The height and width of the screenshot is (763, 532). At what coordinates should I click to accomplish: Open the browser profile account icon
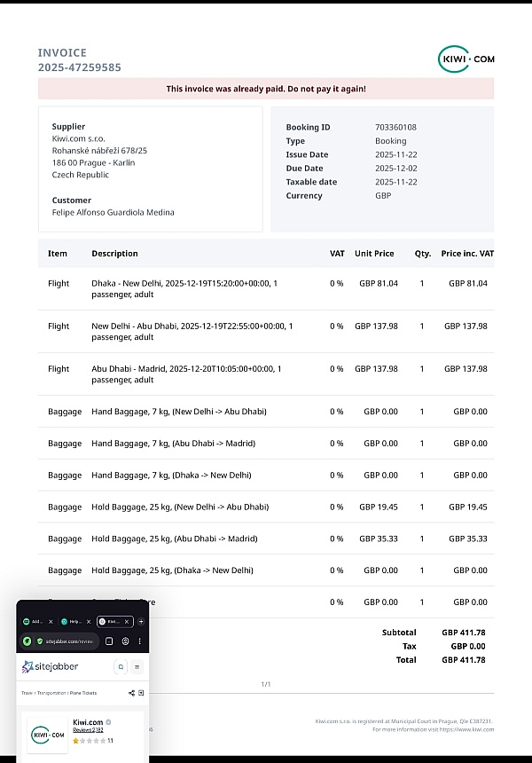coord(126,641)
